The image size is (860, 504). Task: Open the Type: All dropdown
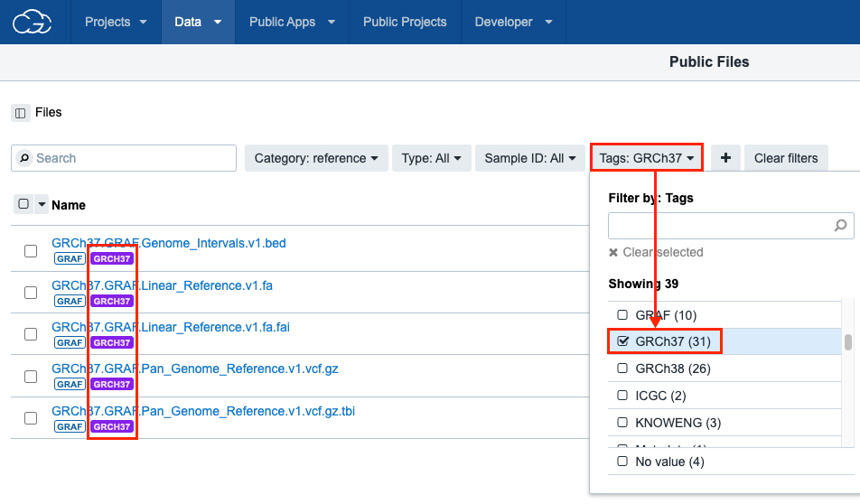pos(432,158)
